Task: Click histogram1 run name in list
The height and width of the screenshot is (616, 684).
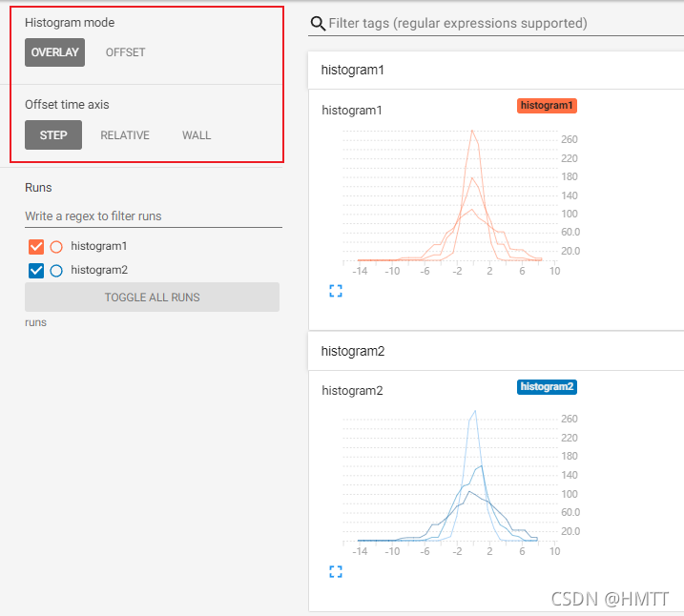Action: (x=99, y=246)
